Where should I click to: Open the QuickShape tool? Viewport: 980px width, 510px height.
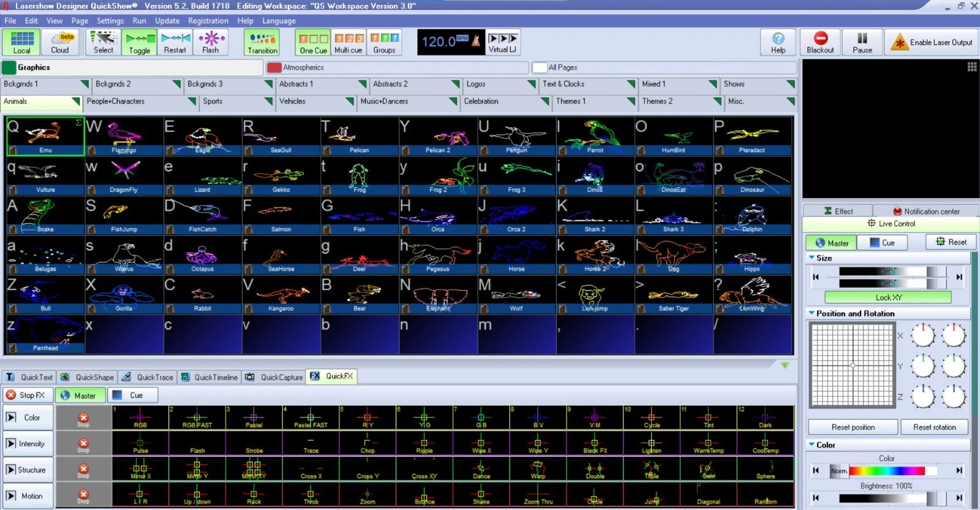(x=88, y=377)
